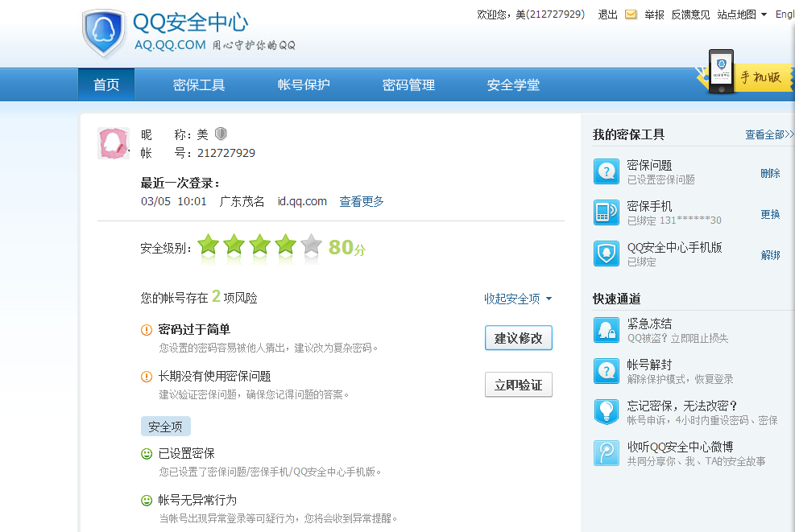Click the account number 212727929 text
This screenshot has width=795, height=532.
(x=226, y=153)
